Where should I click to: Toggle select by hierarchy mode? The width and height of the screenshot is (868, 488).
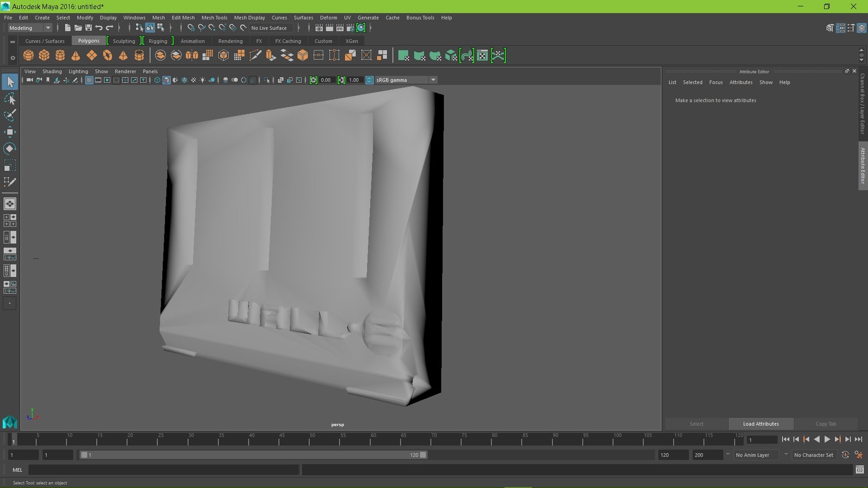pyautogui.click(x=139, y=28)
